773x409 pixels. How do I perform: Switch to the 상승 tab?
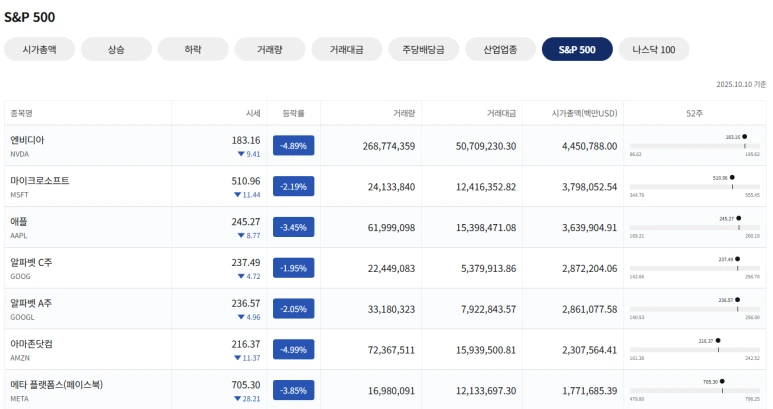click(x=116, y=49)
